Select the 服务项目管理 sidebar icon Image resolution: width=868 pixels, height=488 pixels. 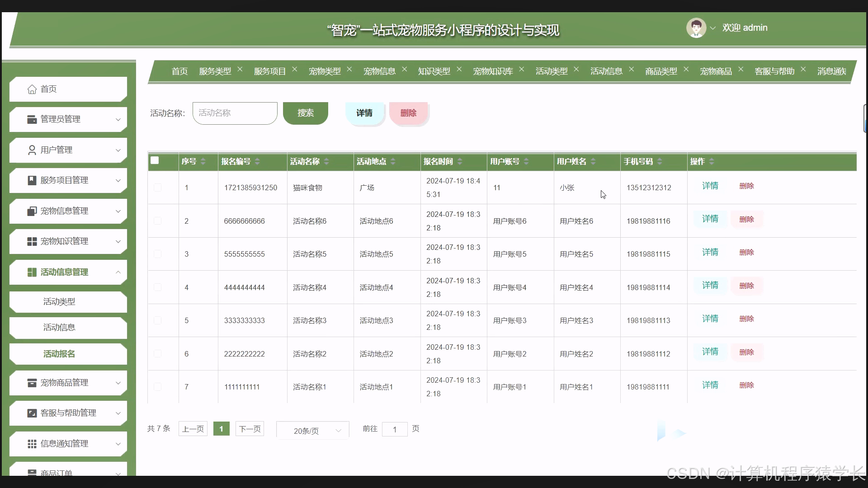(31, 180)
